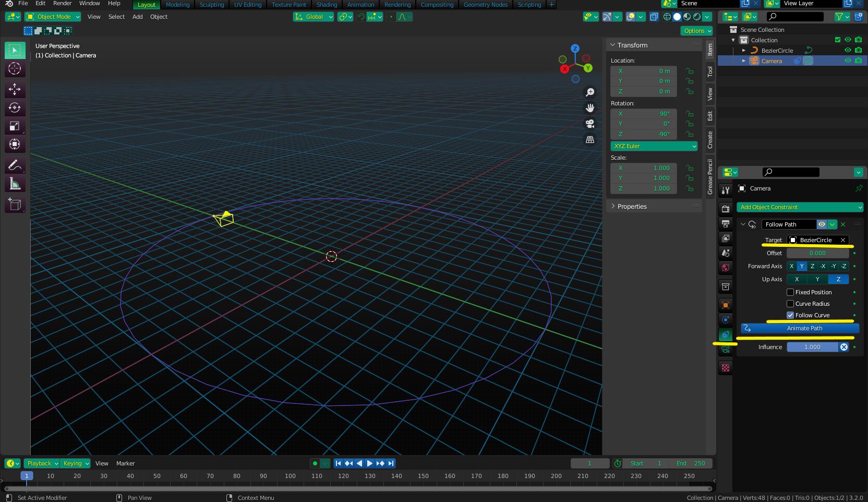868x502 pixels.
Task: Uncheck the Follow Curve checkbox
Action: tap(790, 315)
